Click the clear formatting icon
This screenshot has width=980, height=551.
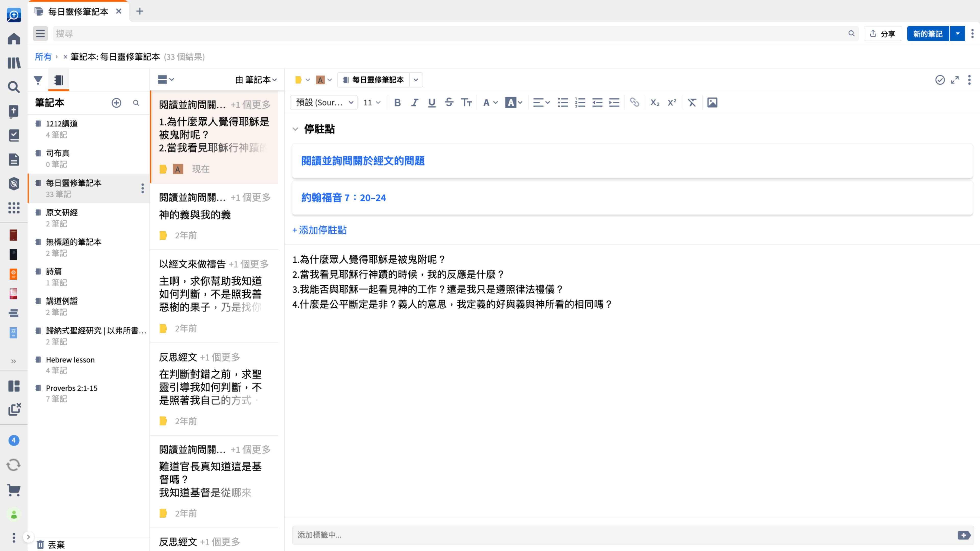tap(692, 102)
